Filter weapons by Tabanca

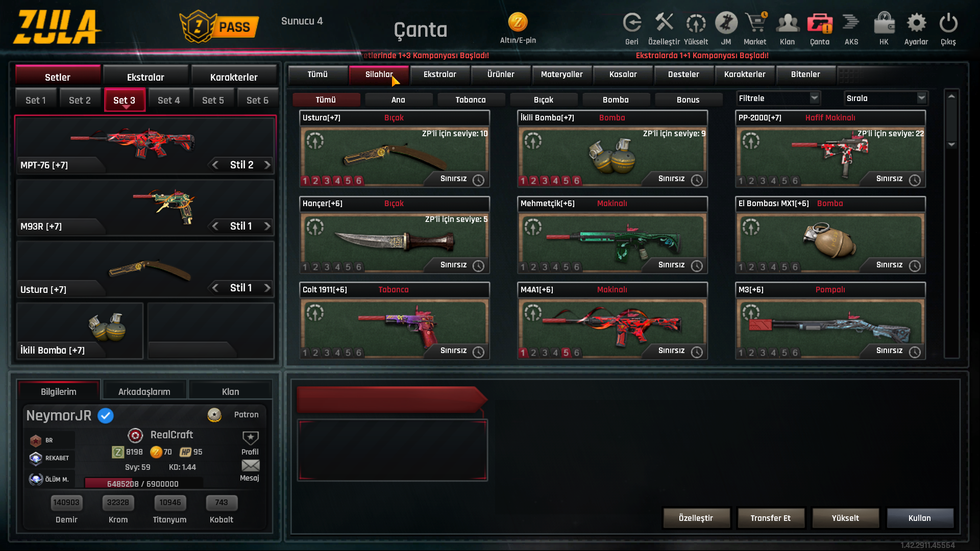pyautogui.click(x=471, y=100)
